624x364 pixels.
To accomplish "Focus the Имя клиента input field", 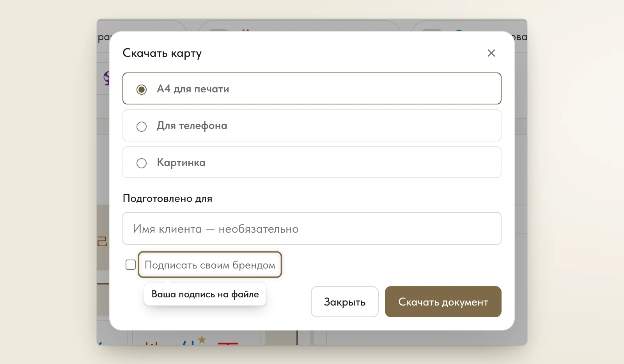I will tap(312, 228).
